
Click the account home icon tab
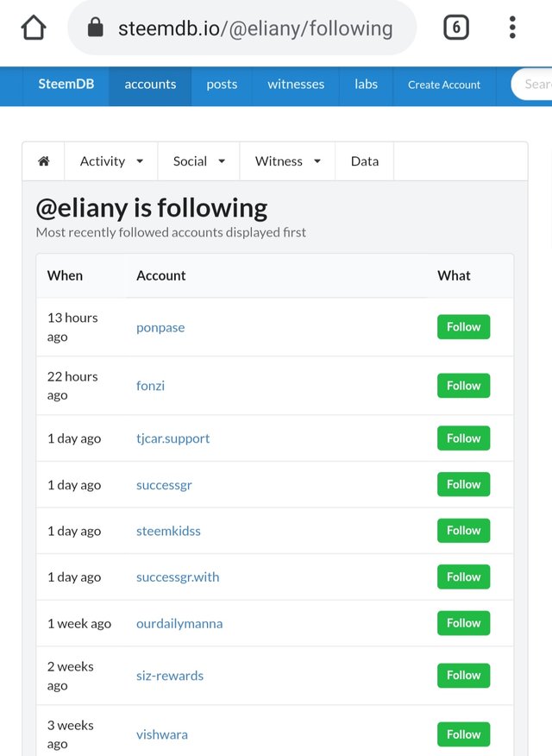(x=43, y=161)
